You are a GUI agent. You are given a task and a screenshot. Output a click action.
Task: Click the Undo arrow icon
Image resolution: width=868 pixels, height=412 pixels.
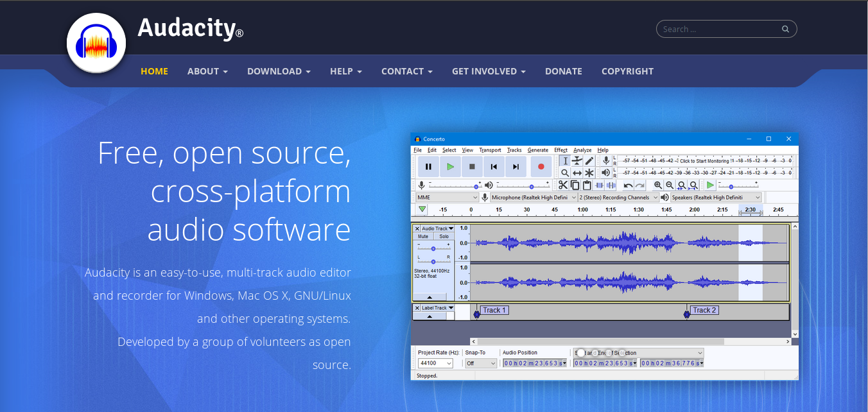[x=629, y=185]
